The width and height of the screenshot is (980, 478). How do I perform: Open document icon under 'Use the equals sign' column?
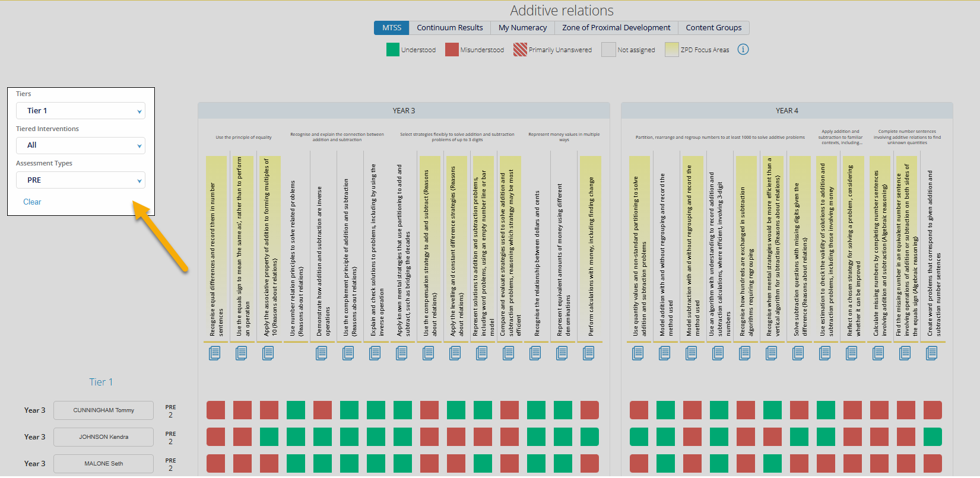[242, 353]
